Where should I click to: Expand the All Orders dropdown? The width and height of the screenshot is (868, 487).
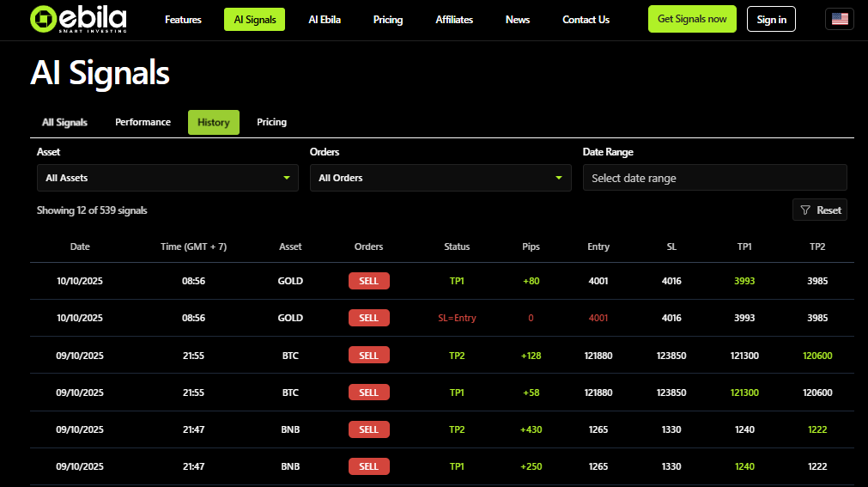(x=440, y=178)
